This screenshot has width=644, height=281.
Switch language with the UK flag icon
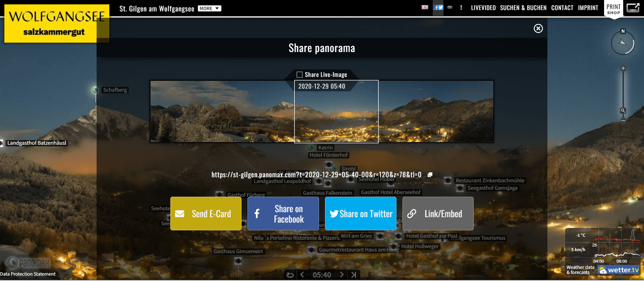pos(425,7)
